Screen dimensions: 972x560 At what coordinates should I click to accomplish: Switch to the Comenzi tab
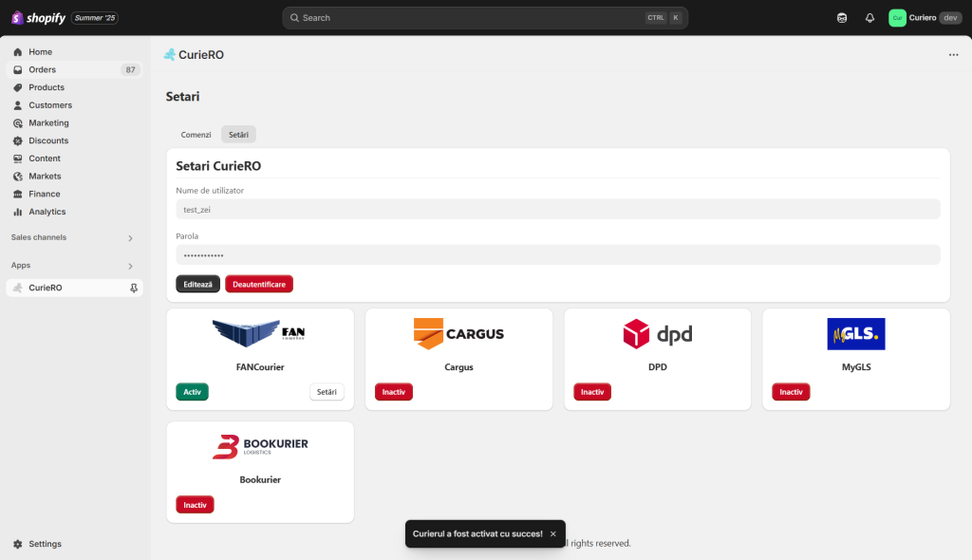196,135
